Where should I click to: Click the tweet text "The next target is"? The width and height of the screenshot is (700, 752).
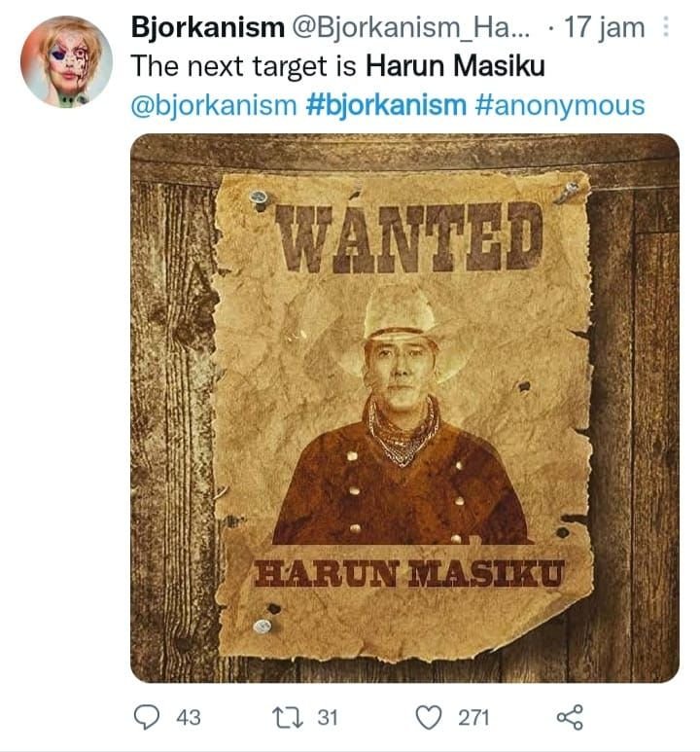245,67
